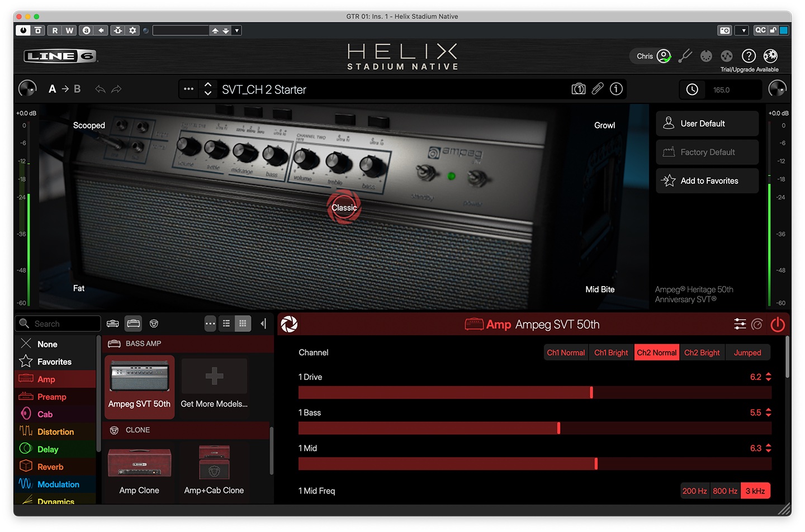The image size is (805, 532).
Task: Click the tempo clock icon
Action: point(692,89)
